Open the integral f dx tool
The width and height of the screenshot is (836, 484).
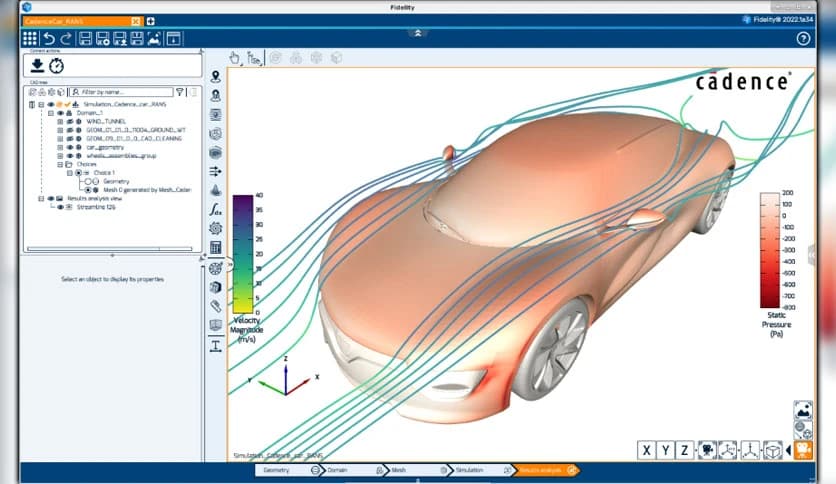pyautogui.click(x=215, y=210)
